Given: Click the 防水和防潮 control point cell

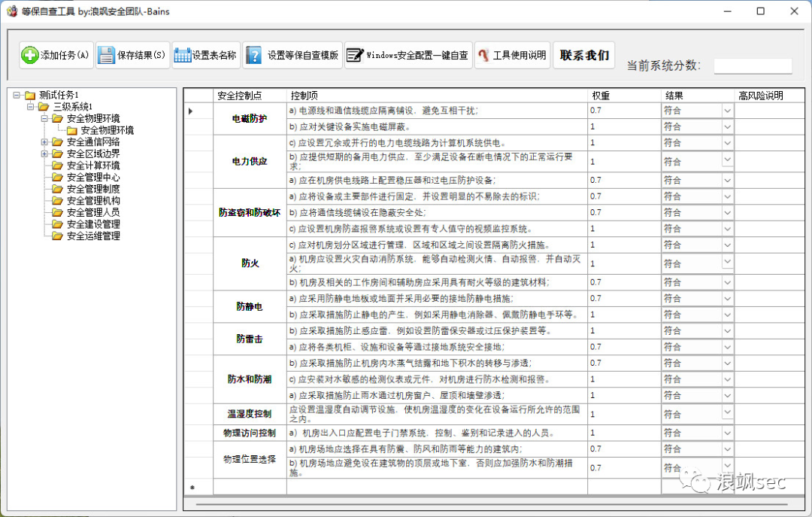Looking at the screenshot, I should click(x=250, y=379).
